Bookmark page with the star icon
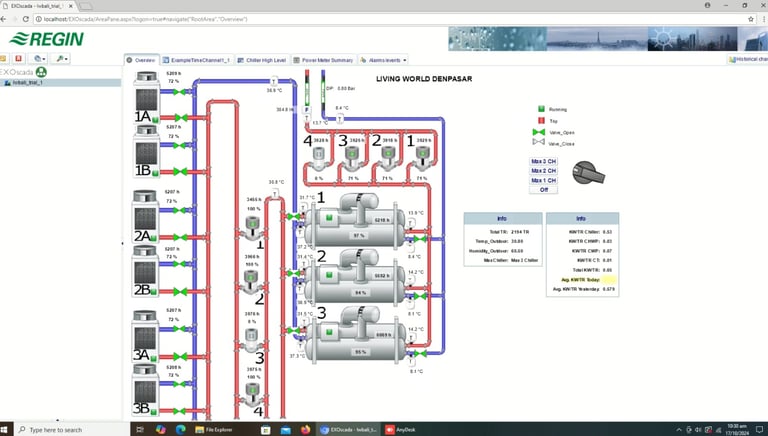Screen dimensions: 768x436 tap(751, 19)
